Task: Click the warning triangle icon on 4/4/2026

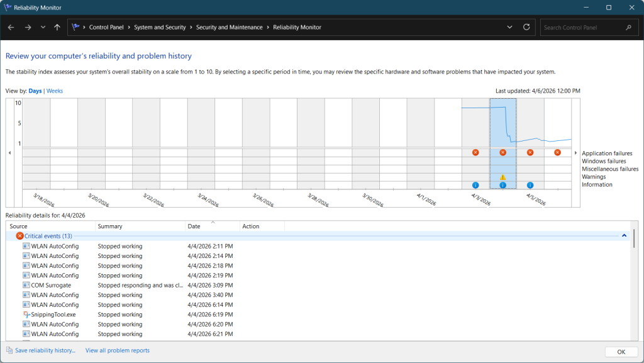Action: pyautogui.click(x=502, y=177)
